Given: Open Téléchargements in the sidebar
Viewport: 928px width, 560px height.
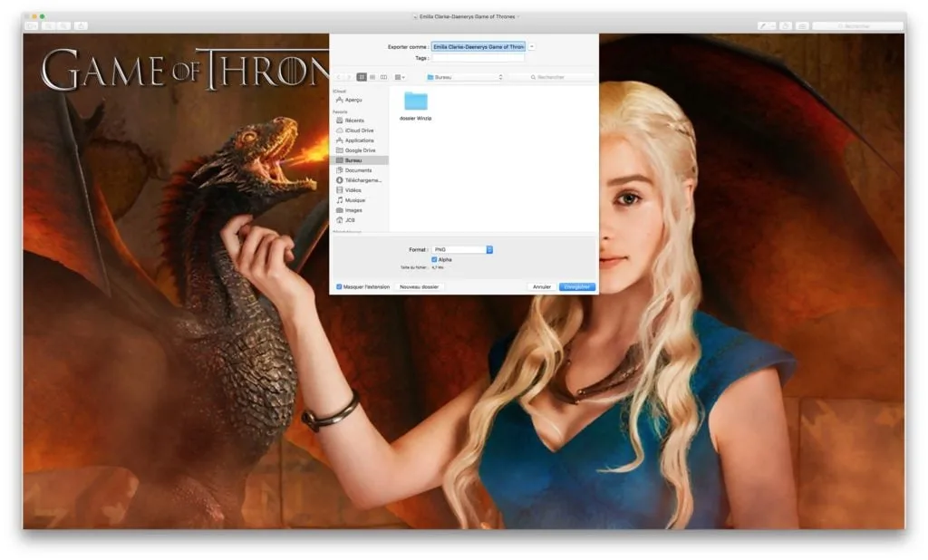Looking at the screenshot, I should pyautogui.click(x=359, y=180).
